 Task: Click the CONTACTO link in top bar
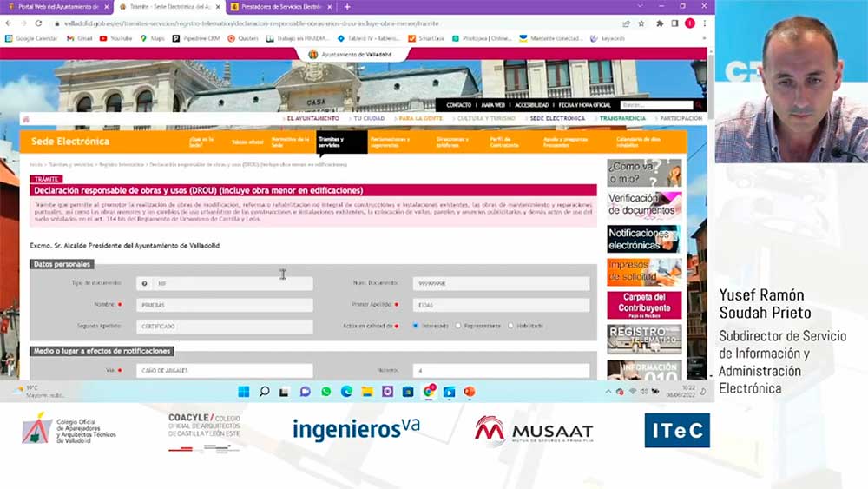click(x=458, y=105)
